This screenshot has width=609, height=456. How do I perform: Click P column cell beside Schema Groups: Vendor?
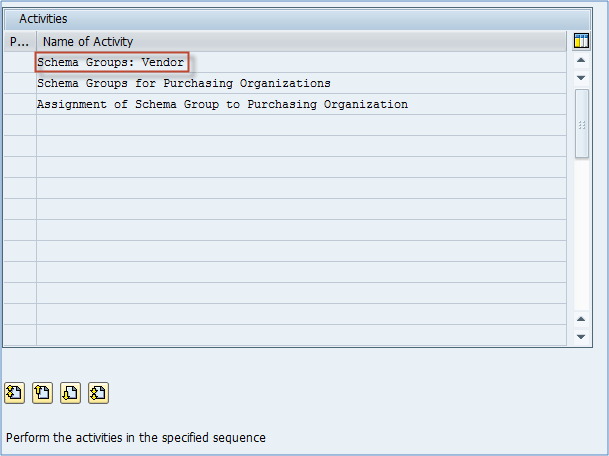pyautogui.click(x=20, y=62)
